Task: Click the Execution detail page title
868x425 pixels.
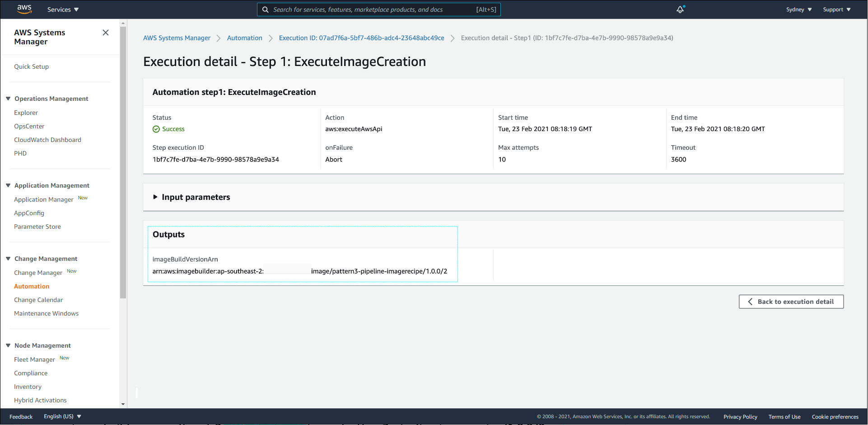Action: click(285, 61)
